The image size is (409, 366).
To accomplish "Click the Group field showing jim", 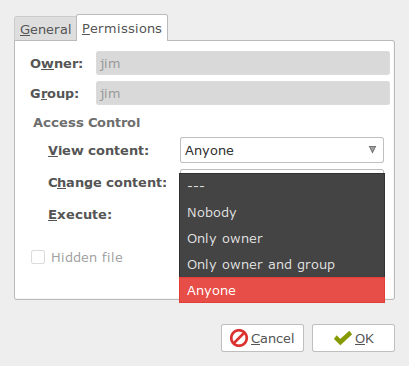I will pyautogui.click(x=243, y=93).
